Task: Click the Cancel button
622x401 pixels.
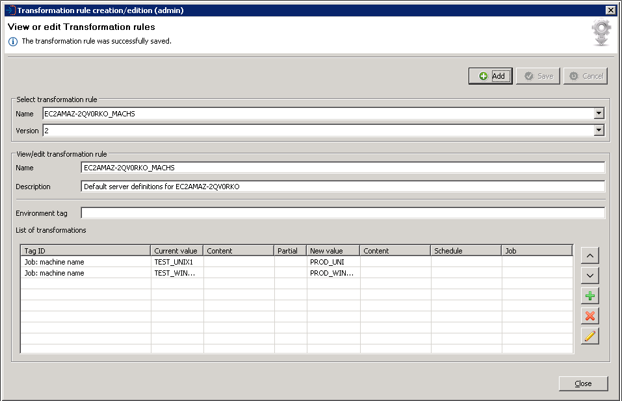Action: 586,76
